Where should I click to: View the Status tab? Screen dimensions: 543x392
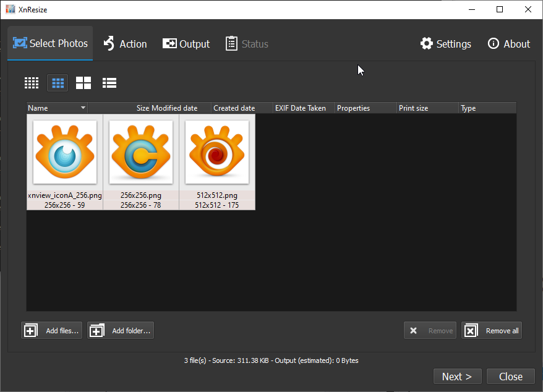[x=247, y=43]
